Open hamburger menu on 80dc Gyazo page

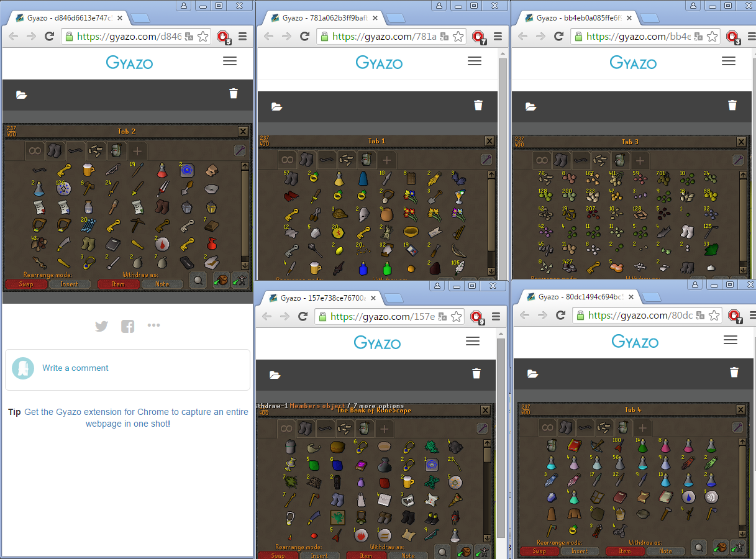pos(731,340)
